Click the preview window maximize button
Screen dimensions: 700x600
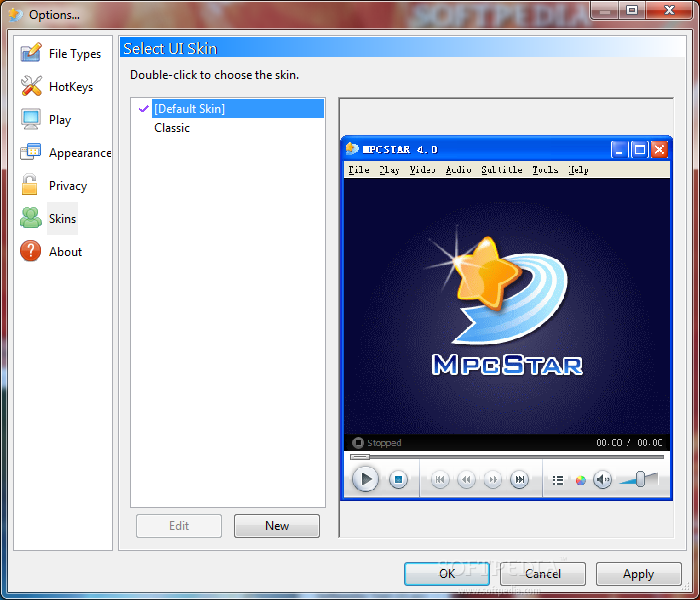pyautogui.click(x=639, y=150)
